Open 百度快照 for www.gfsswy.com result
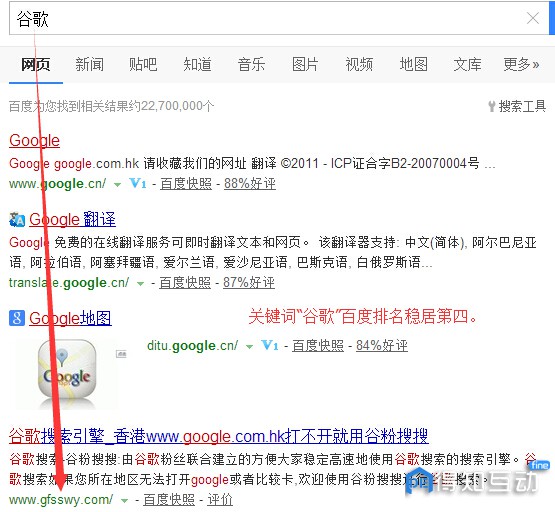555x512 pixels. click(169, 500)
